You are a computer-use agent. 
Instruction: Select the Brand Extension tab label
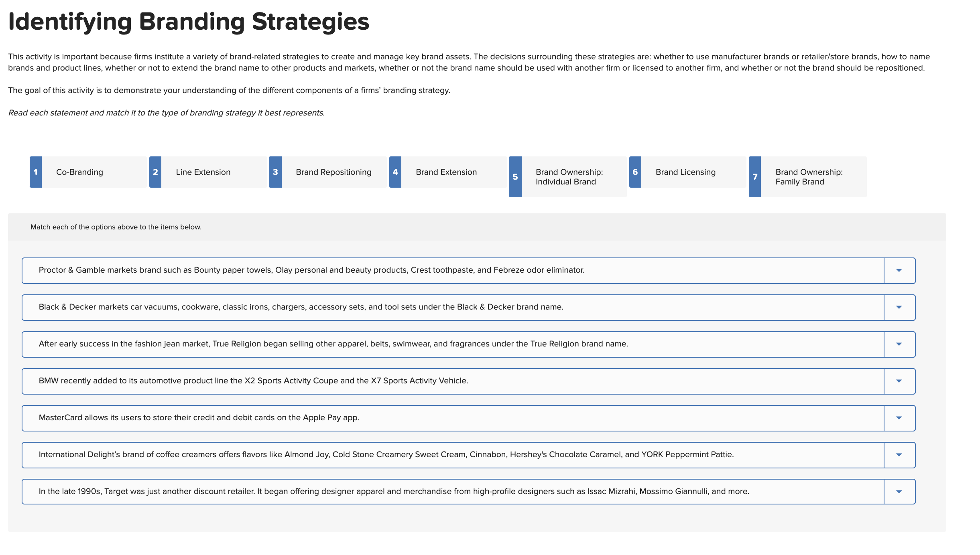pyautogui.click(x=445, y=172)
